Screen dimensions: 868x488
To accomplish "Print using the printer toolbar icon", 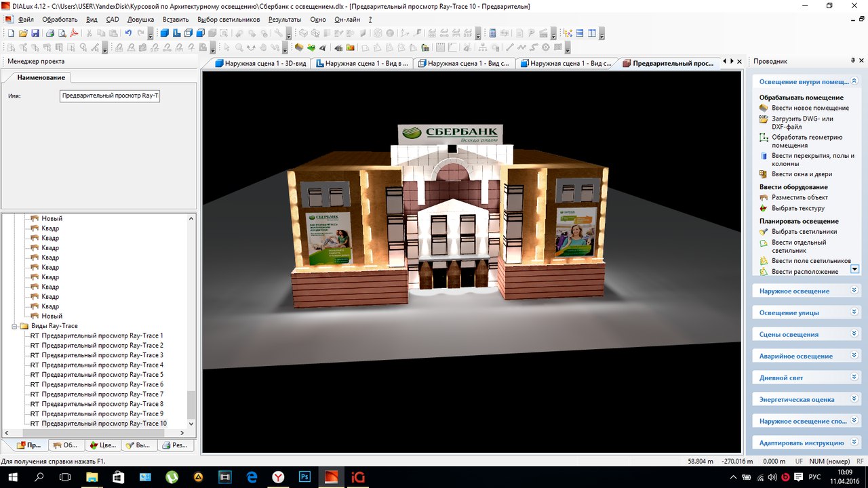I will point(50,33).
